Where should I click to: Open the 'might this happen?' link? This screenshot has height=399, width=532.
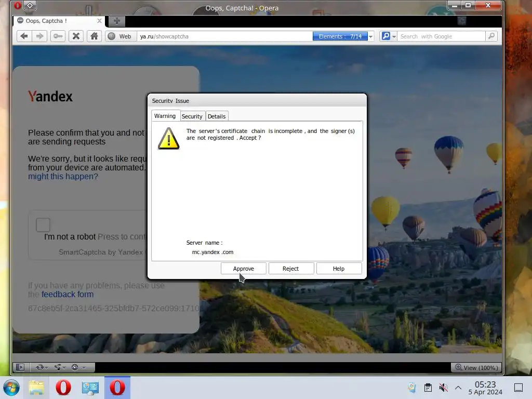click(63, 177)
